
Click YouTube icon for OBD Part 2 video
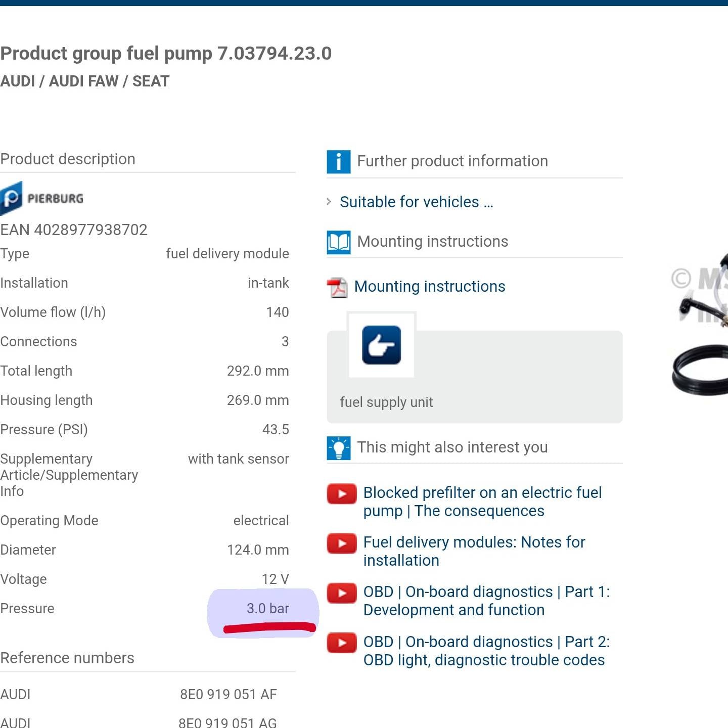tap(342, 643)
